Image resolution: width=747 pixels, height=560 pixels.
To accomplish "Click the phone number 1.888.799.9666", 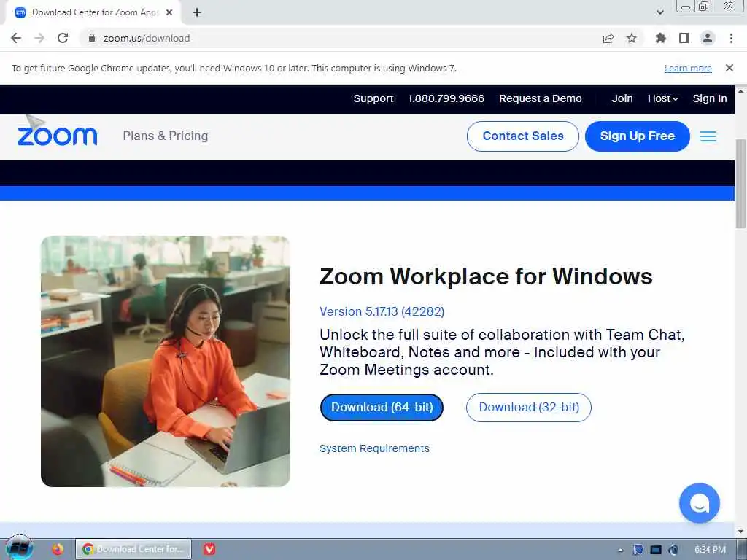I will coord(446,98).
